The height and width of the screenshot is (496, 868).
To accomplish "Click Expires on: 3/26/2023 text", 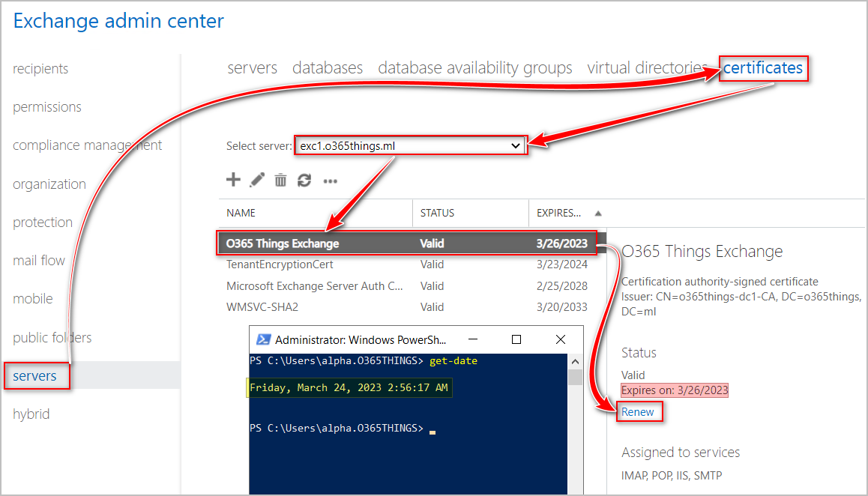I will (675, 390).
